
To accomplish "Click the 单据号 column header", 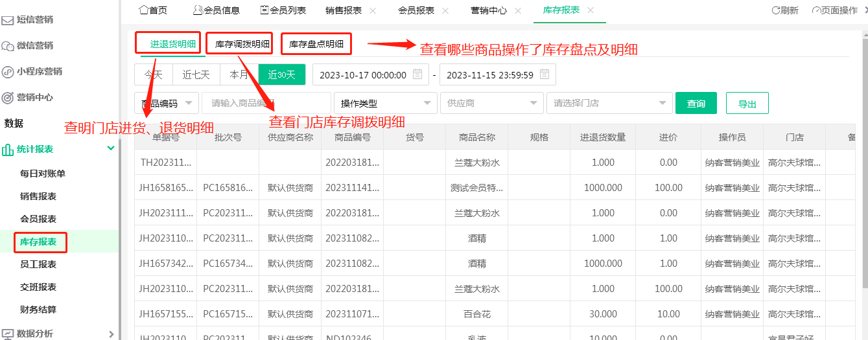I will (166, 137).
